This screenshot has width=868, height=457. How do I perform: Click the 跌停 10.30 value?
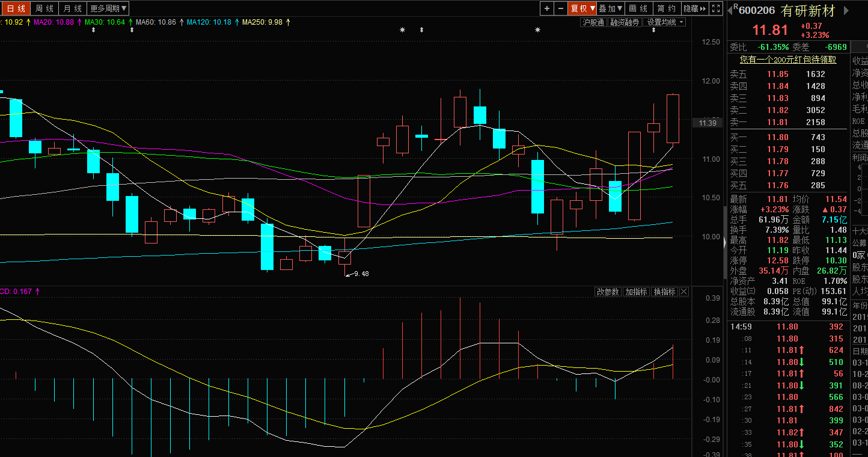[836, 260]
